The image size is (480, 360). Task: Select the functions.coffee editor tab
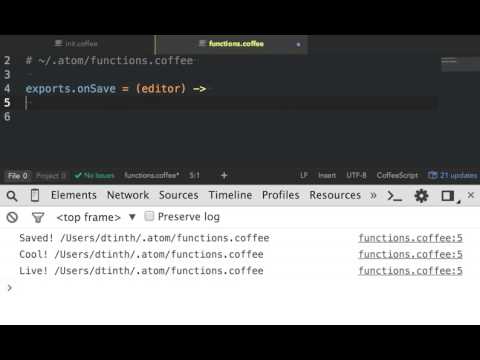click(231, 44)
